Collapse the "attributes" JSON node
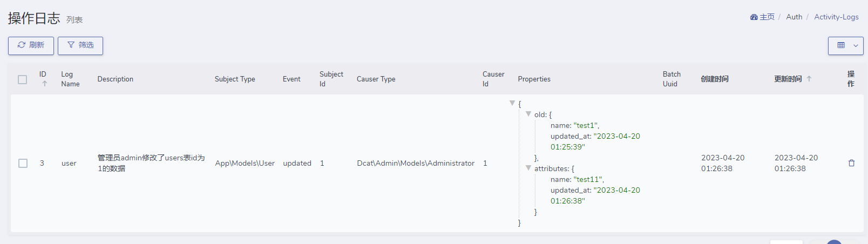Screen dimensions: 868x244 tap(528, 168)
